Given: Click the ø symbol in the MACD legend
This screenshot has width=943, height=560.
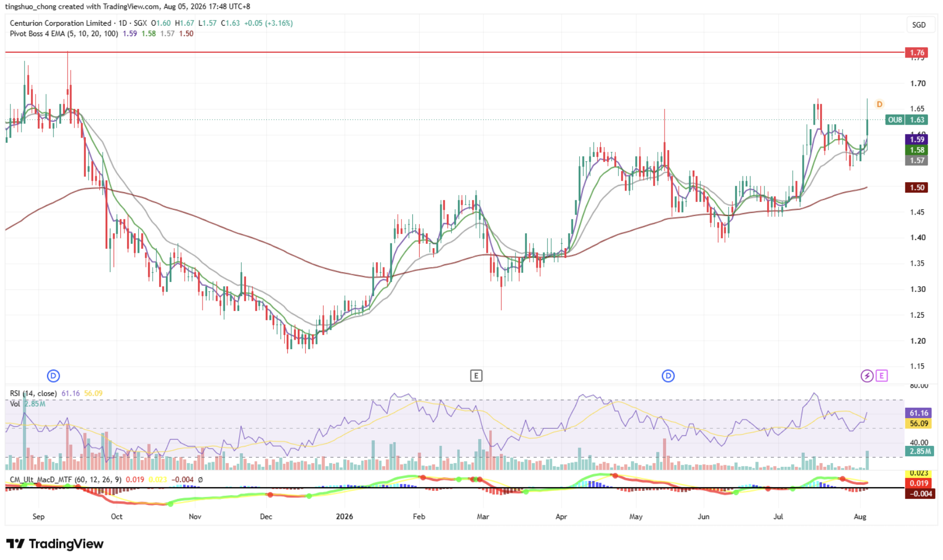Looking at the screenshot, I should tap(200, 479).
